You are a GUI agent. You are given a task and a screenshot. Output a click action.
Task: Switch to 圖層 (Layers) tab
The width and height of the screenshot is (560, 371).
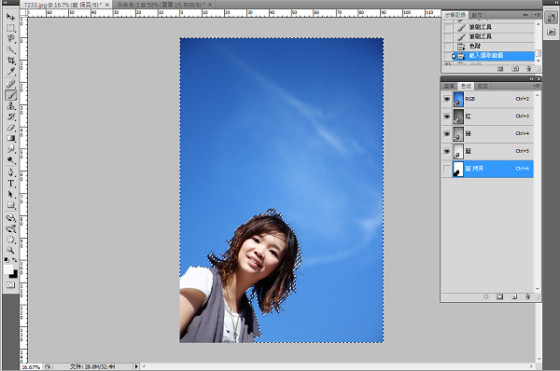449,86
